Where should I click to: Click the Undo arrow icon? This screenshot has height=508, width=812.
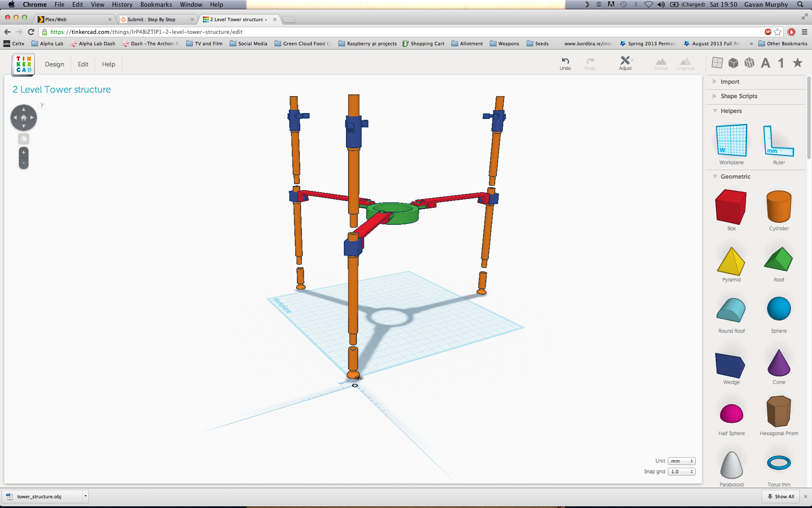pos(565,61)
